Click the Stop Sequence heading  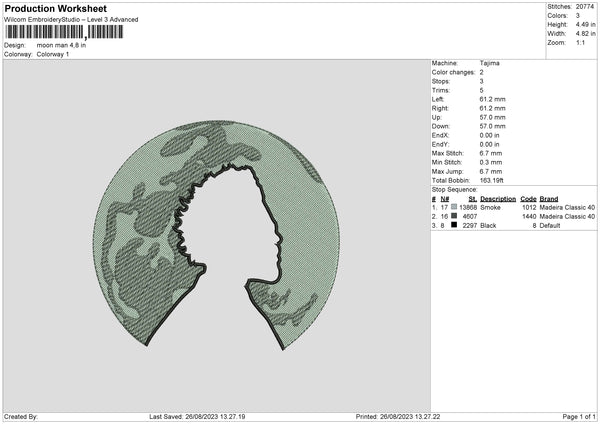[454, 187]
